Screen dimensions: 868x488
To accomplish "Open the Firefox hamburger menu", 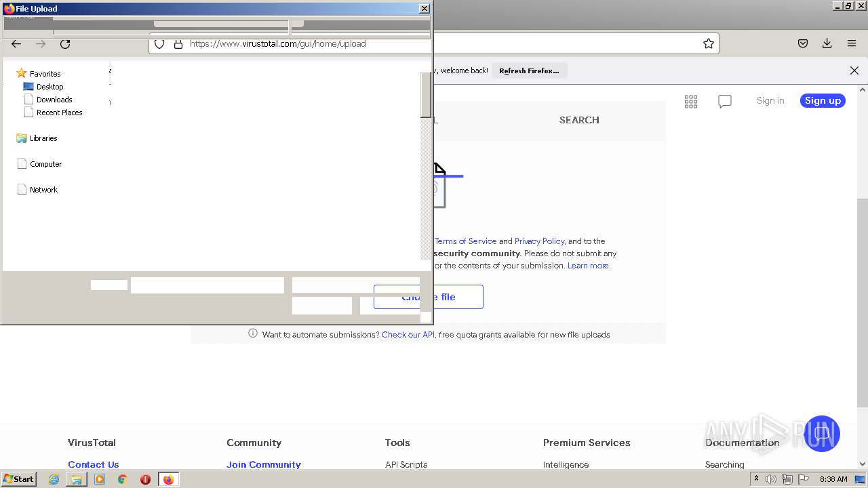I will (852, 43).
